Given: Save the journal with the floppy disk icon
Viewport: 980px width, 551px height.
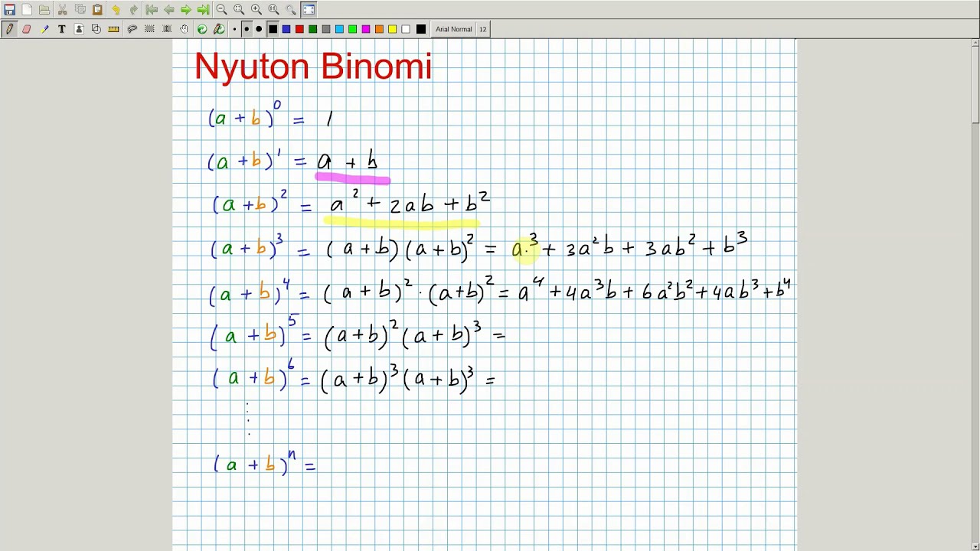Looking at the screenshot, I should coord(9,10).
